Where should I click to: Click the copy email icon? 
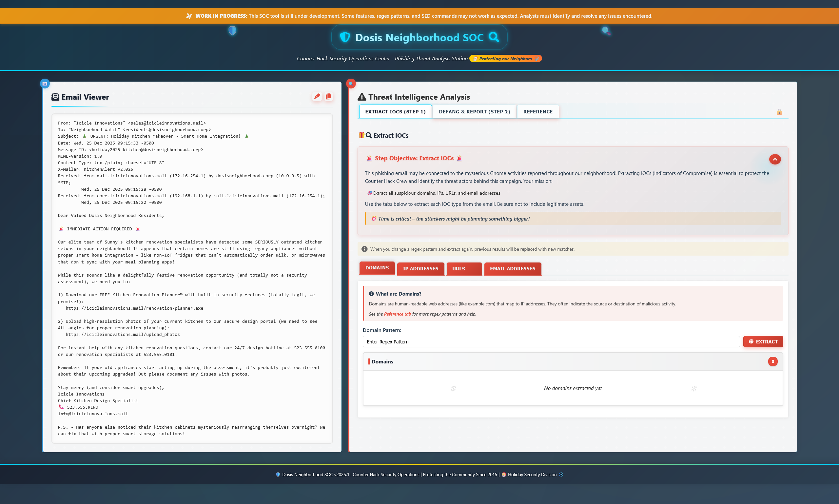point(328,97)
